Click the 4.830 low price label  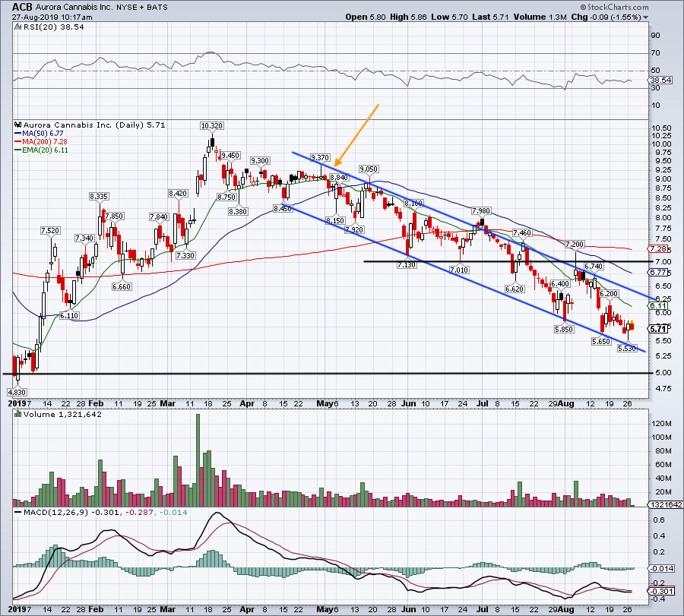[x=17, y=392]
